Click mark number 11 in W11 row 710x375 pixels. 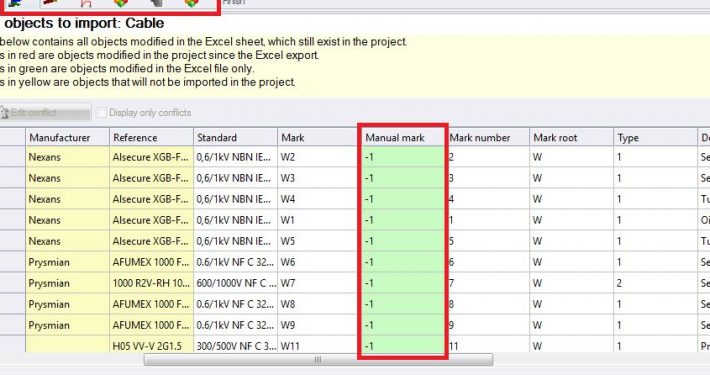[x=487, y=345]
